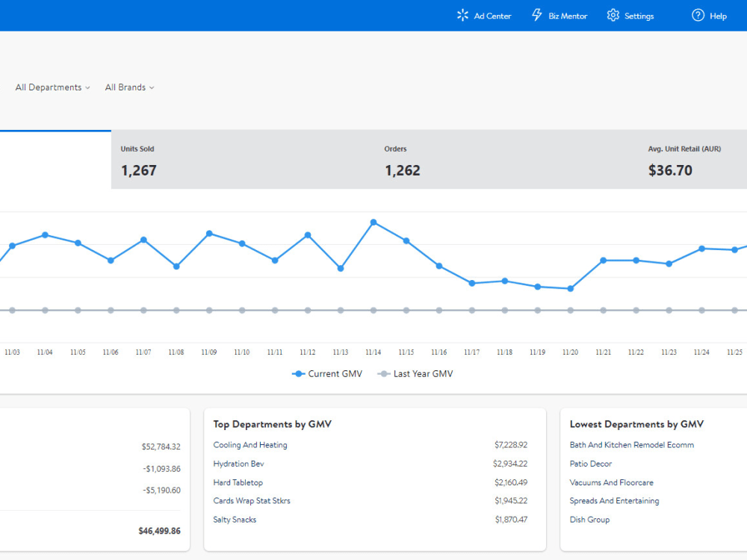Screen dimensions: 747x560
Task: Launch Biz Mentor via the lightning bolt icon
Action: point(536,15)
